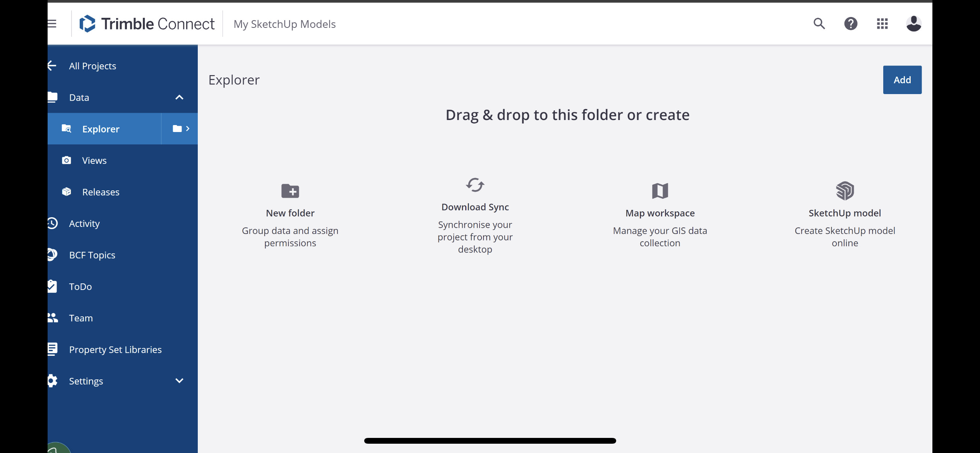Image resolution: width=980 pixels, height=453 pixels.
Task: Expand the Settings section chevron
Action: point(179,381)
